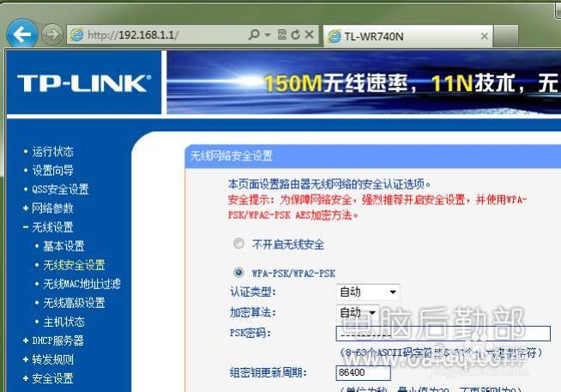Viewport: 561px width, 392px height.
Task: Open a new blank tab
Action: [x=505, y=36]
